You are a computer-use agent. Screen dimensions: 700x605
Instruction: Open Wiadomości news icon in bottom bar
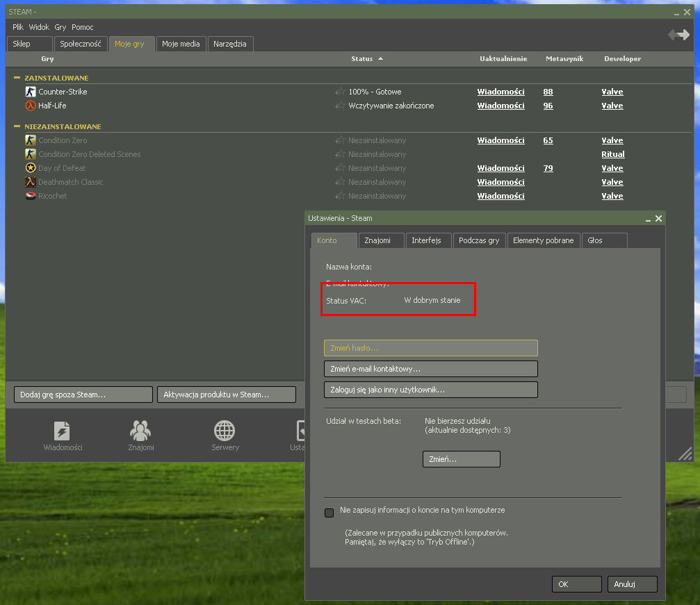click(x=62, y=431)
